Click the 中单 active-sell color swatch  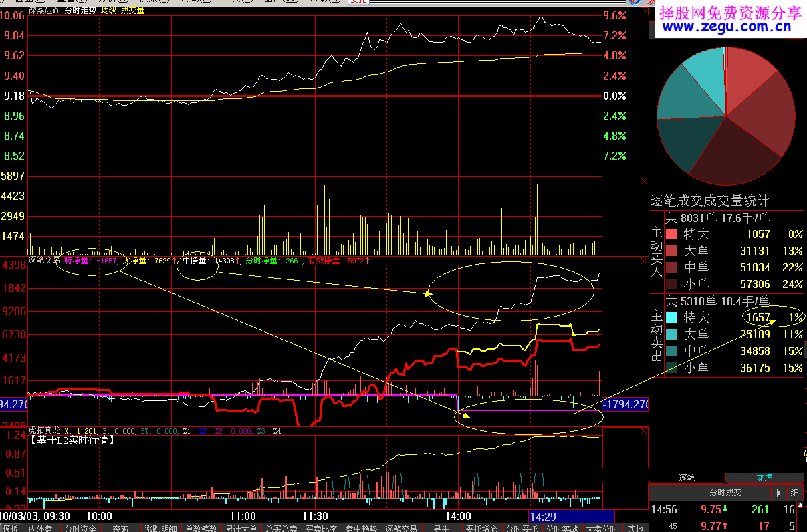click(x=671, y=351)
